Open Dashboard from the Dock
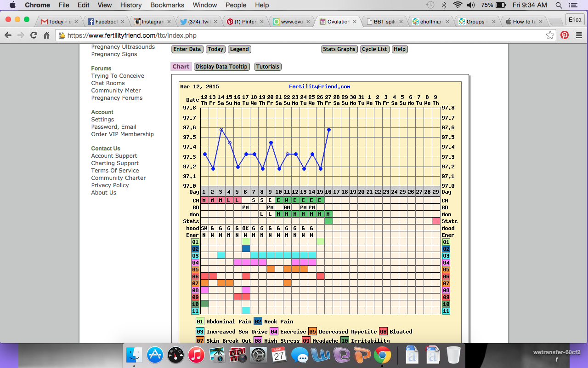Image resolution: width=588 pixels, height=368 pixels. click(176, 355)
